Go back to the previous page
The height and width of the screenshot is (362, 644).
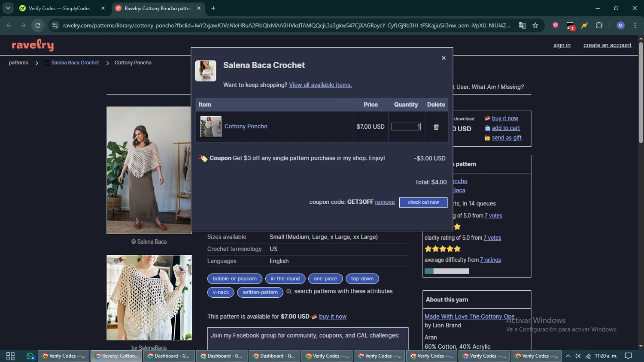(9, 25)
